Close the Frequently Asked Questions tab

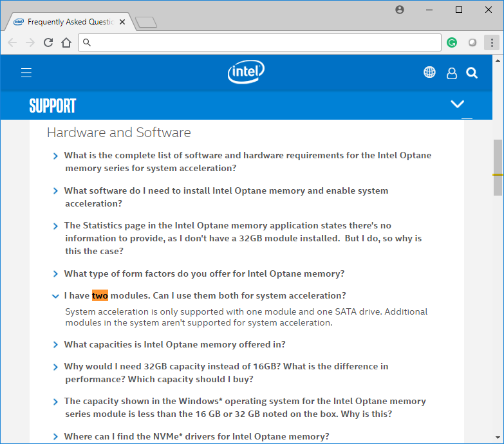coord(122,22)
